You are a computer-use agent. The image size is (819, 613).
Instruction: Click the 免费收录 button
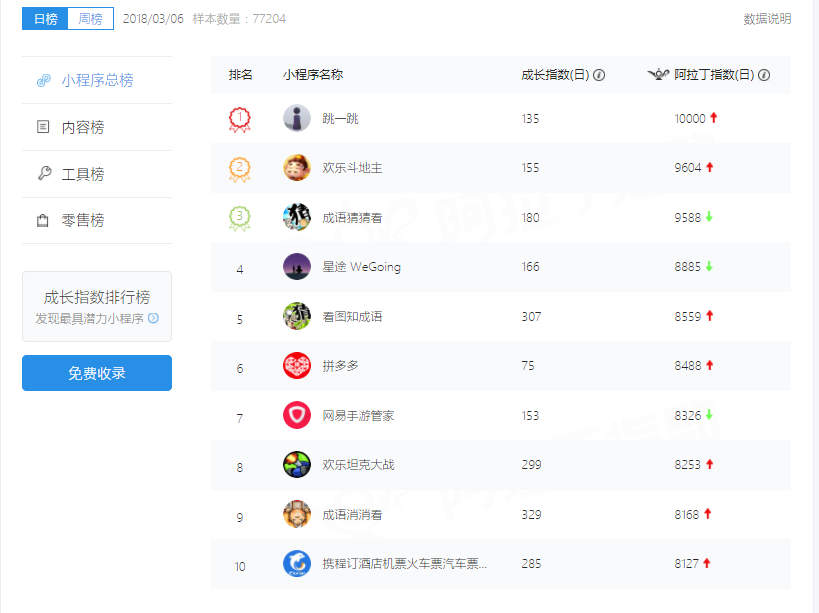pyautogui.click(x=97, y=373)
